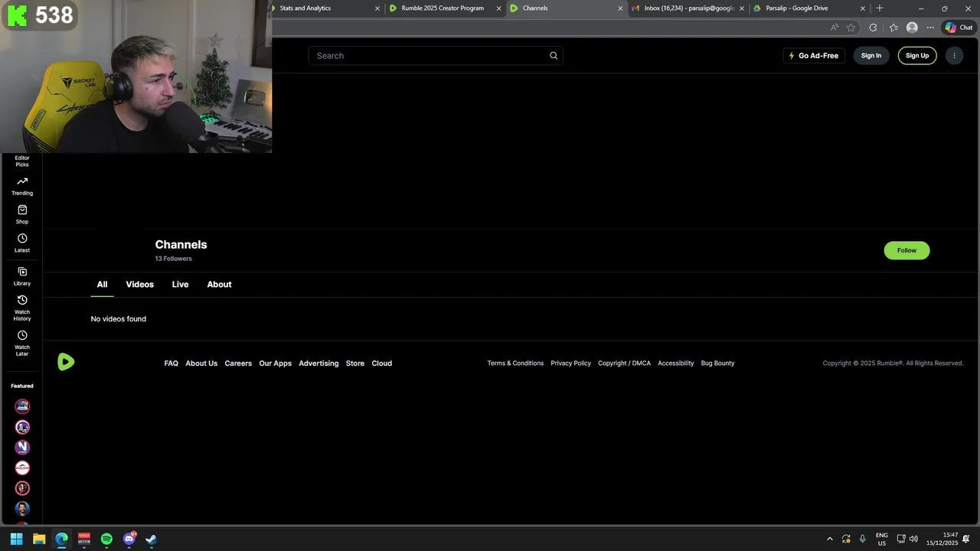Select the first Featured channel avatar
The width and height of the screenshot is (980, 551).
click(x=22, y=406)
